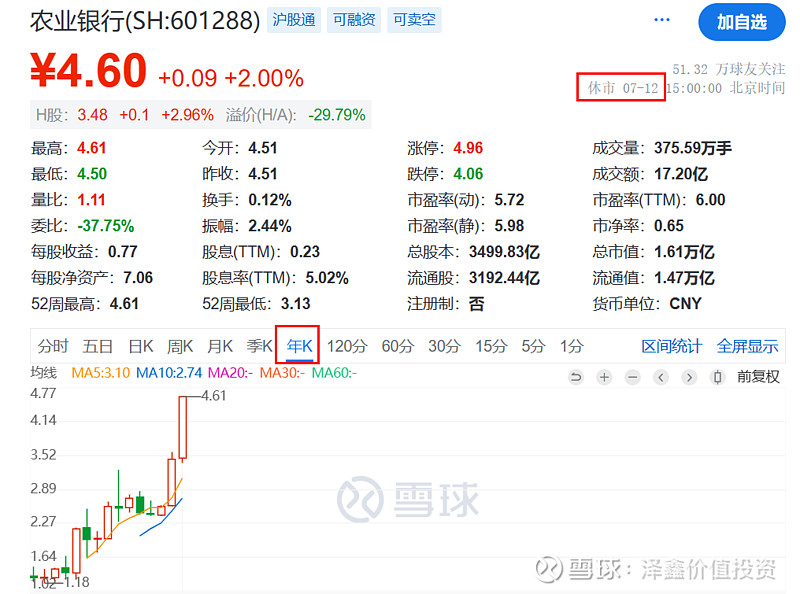Switch to the 5分 chart tab
This screenshot has height=594, width=800.
tap(533, 346)
